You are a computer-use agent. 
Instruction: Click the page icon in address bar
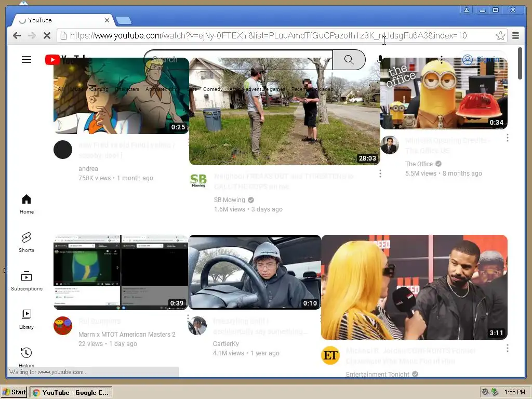(x=63, y=36)
